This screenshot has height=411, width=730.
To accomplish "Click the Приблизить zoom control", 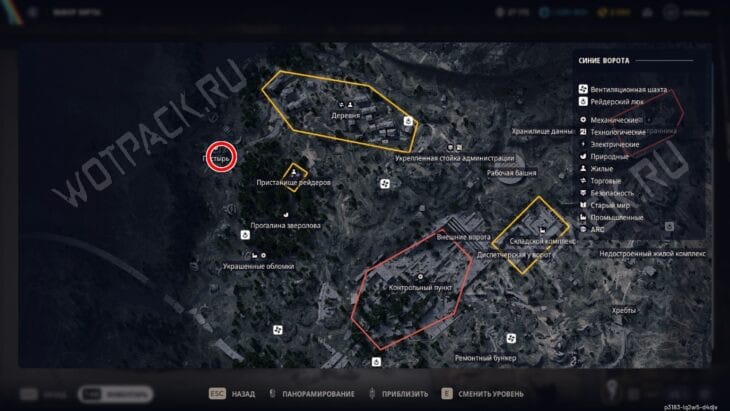I will tap(399, 394).
